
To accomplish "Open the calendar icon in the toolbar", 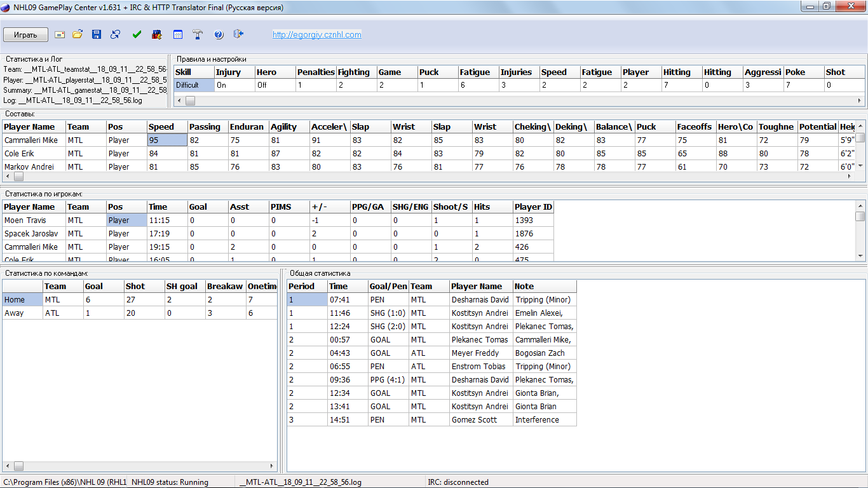I will click(x=178, y=34).
